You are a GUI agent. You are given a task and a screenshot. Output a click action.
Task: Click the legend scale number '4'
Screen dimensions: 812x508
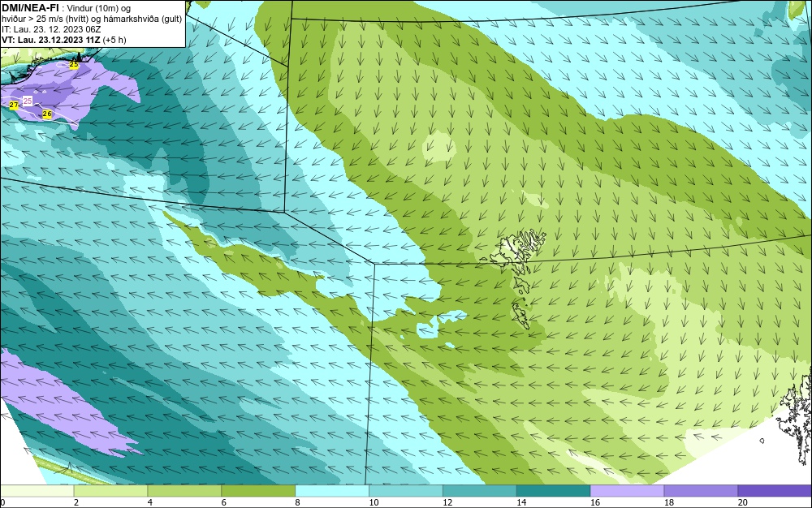[150, 502]
